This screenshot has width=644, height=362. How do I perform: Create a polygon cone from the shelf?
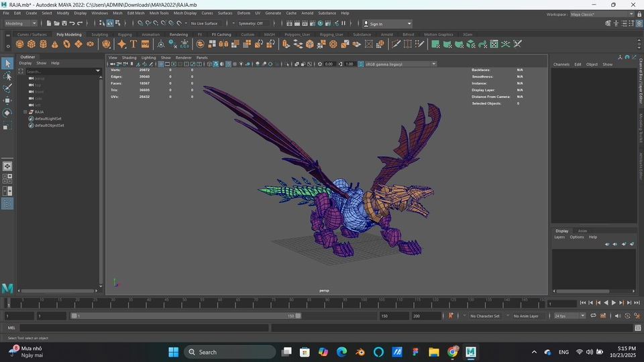point(54,44)
